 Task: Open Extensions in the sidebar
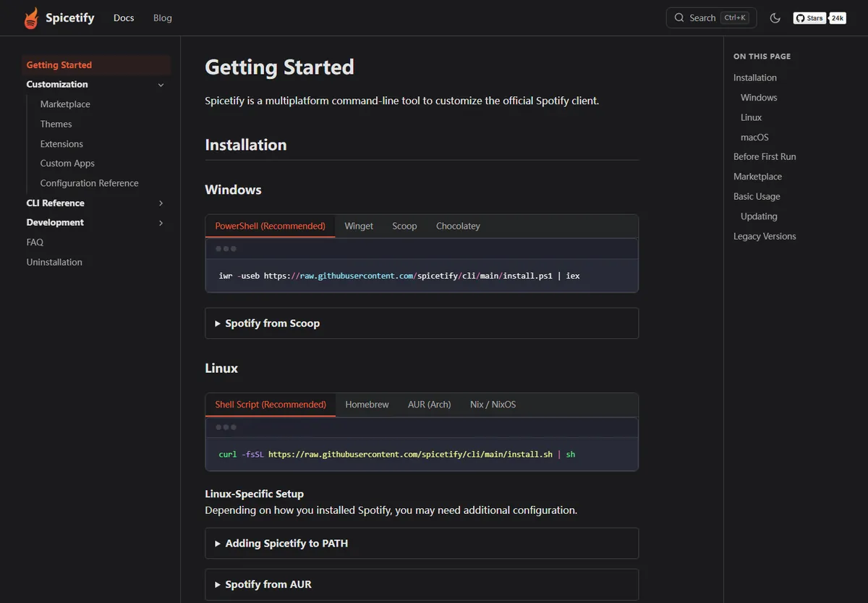point(61,144)
